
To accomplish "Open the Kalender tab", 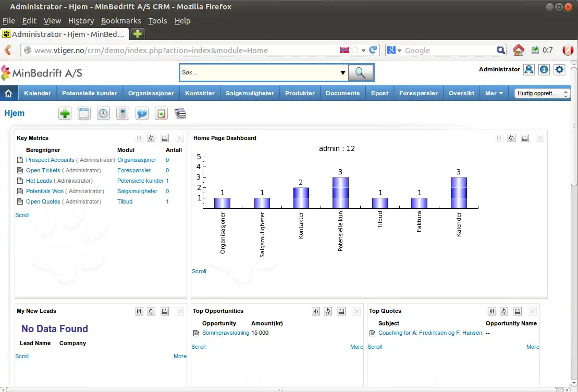I will tap(38, 94).
